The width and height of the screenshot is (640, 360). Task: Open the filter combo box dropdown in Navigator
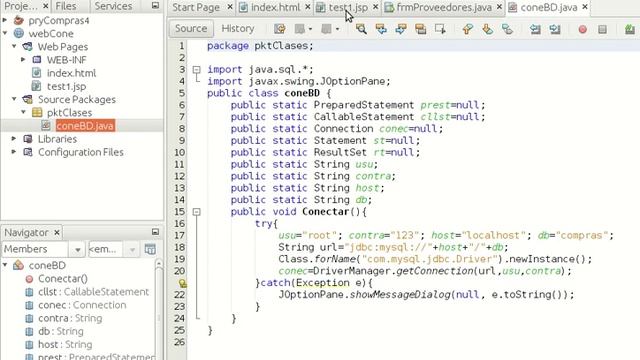point(132,249)
